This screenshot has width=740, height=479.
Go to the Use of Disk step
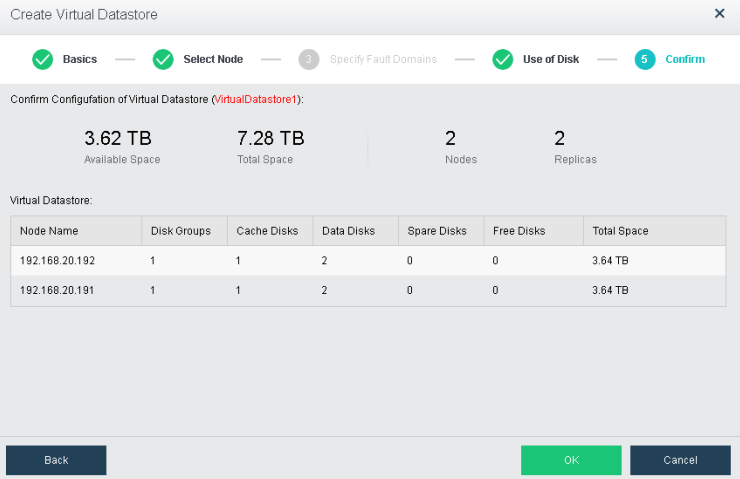[550, 60]
